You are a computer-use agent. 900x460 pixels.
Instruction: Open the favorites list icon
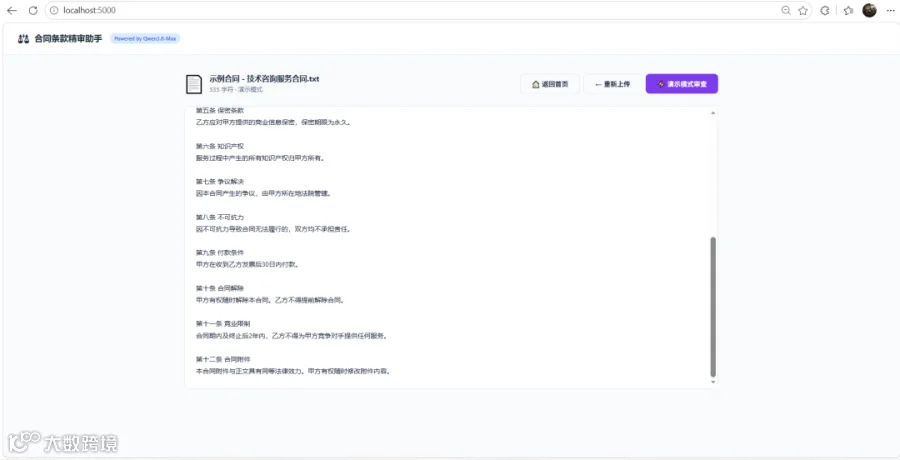(x=848, y=10)
